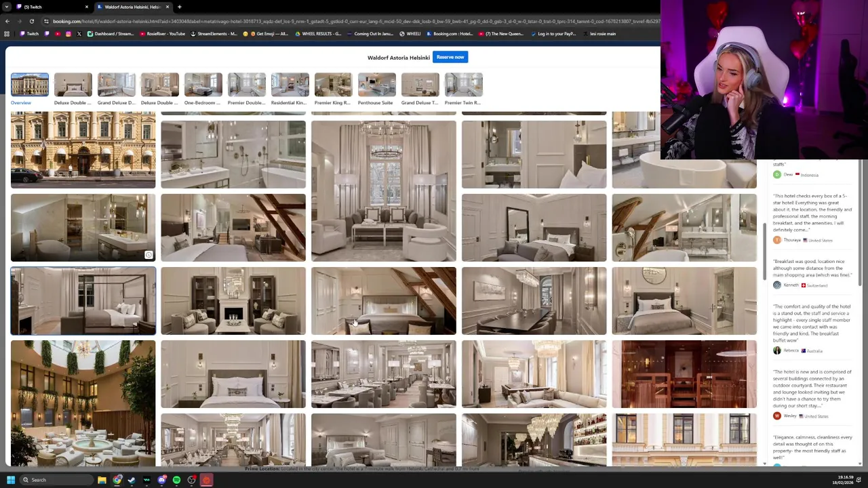
Task: Open File Explorer from the taskbar
Action: coord(102,480)
